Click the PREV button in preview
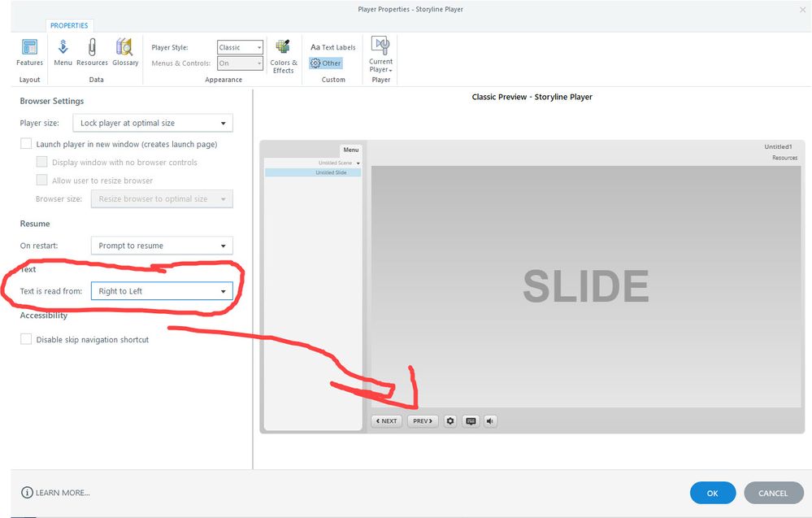This screenshot has height=518, width=812. click(423, 421)
